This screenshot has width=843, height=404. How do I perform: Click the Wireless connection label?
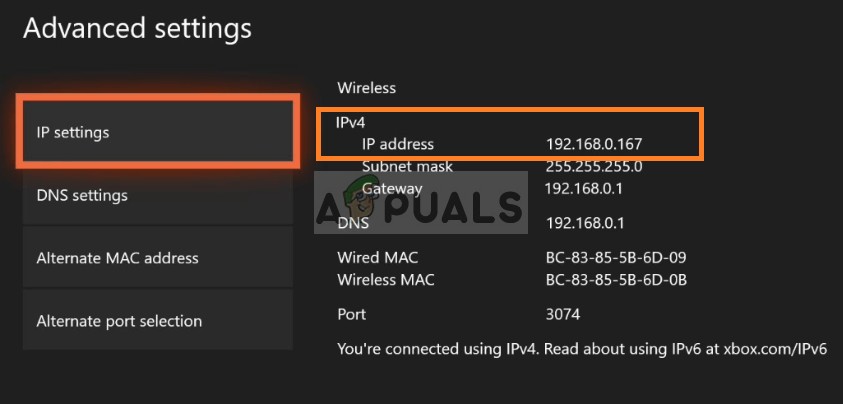(366, 88)
